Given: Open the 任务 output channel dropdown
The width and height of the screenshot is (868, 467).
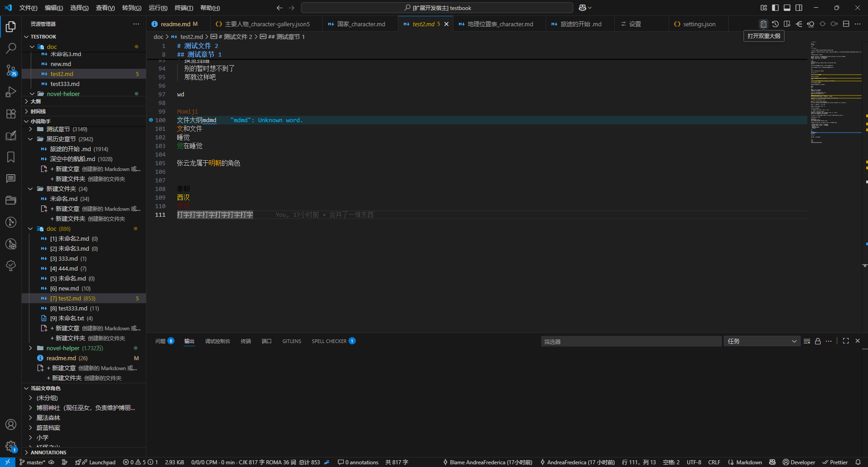Looking at the screenshot, I should [762, 341].
